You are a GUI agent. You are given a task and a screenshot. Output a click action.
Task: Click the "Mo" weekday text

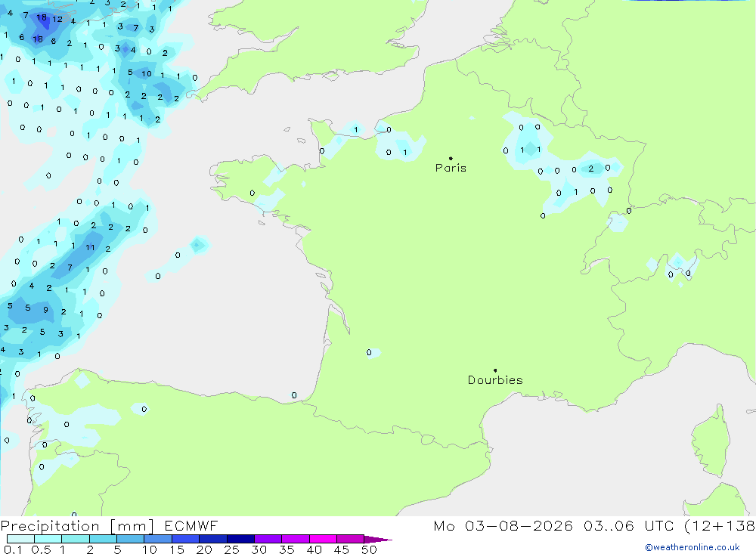[x=444, y=525]
